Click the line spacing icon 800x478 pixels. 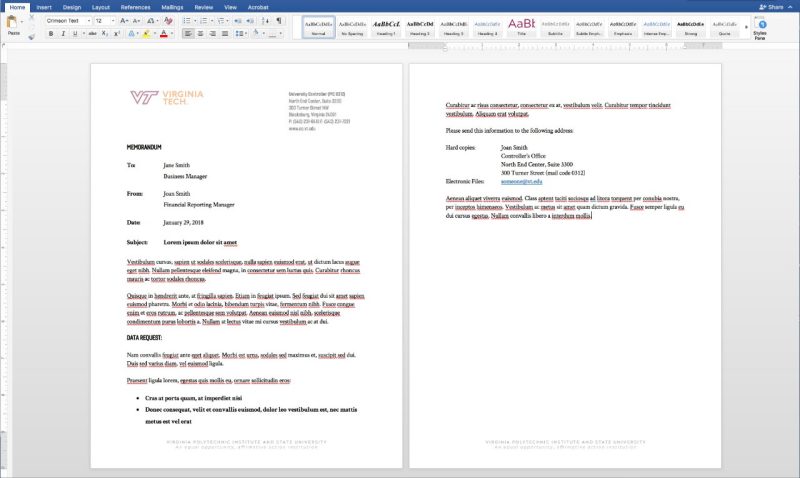(239, 34)
